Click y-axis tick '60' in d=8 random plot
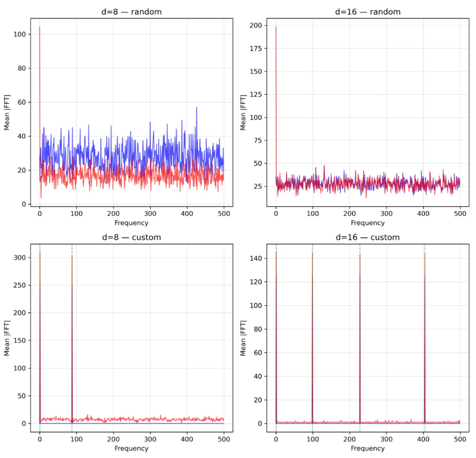476x458 pixels. click(x=22, y=103)
